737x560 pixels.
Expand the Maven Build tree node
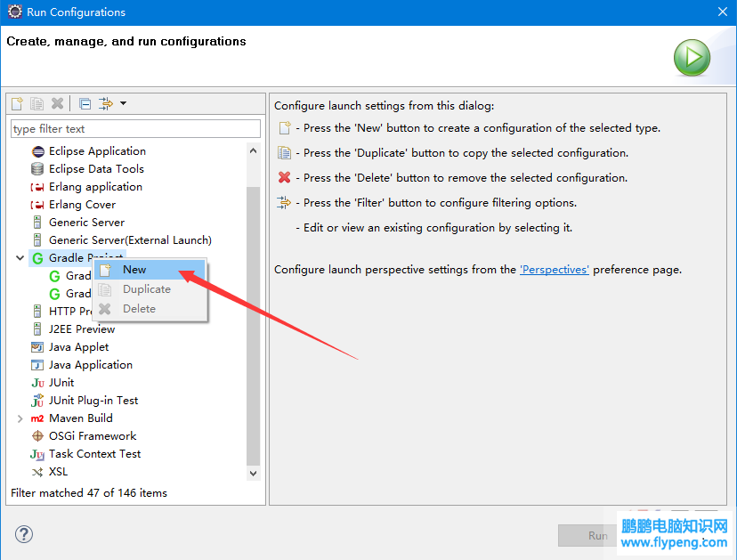pos(20,418)
